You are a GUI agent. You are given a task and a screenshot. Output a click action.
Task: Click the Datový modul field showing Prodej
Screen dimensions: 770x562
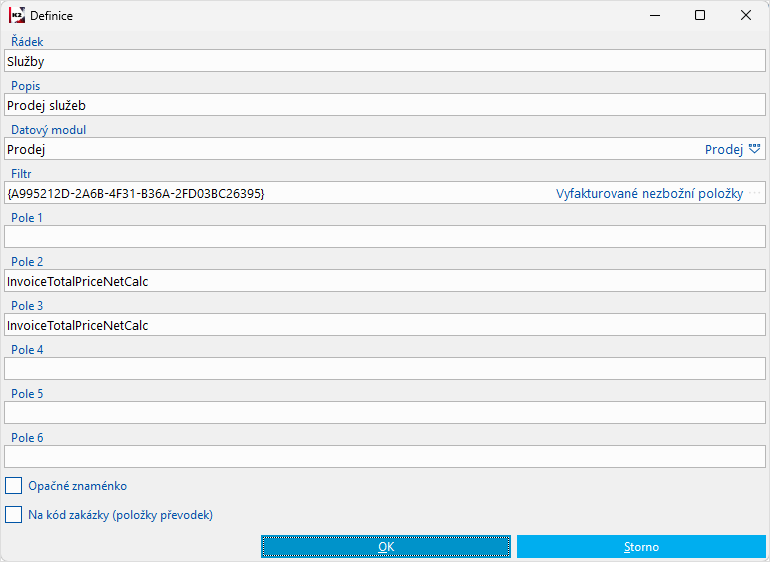[385, 149]
